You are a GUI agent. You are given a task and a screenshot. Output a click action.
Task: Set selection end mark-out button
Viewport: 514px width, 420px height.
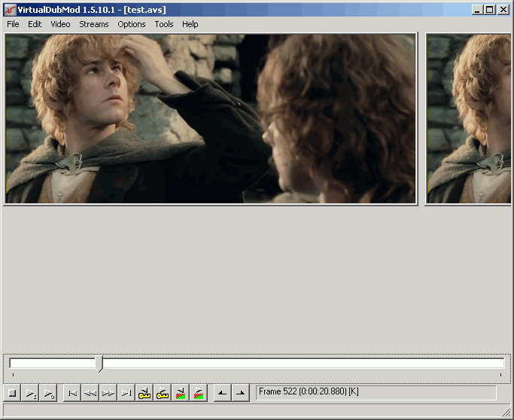point(241,393)
